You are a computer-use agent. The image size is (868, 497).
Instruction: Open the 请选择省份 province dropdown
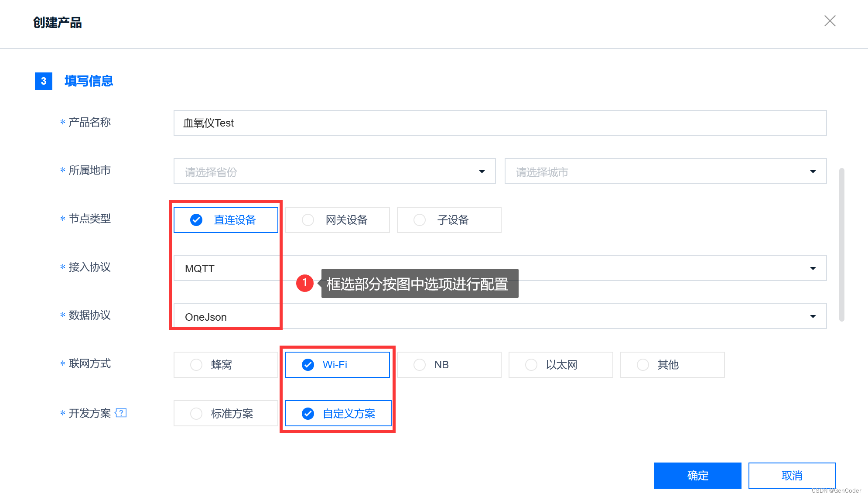pyautogui.click(x=334, y=171)
